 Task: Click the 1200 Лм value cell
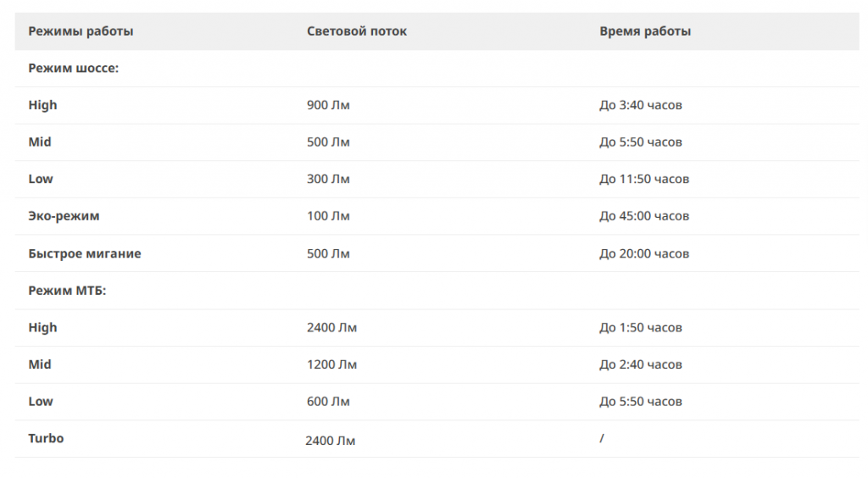(331, 364)
